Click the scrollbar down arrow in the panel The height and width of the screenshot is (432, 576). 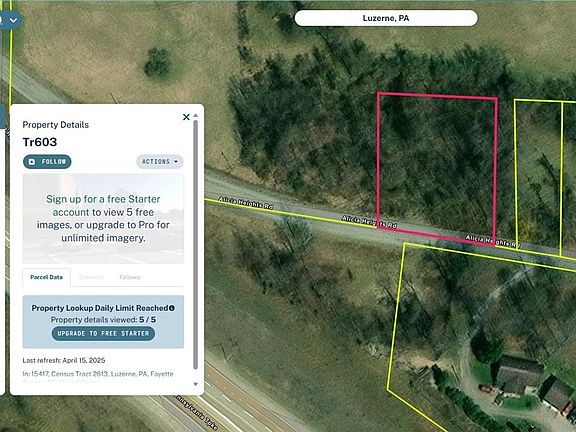195,384
